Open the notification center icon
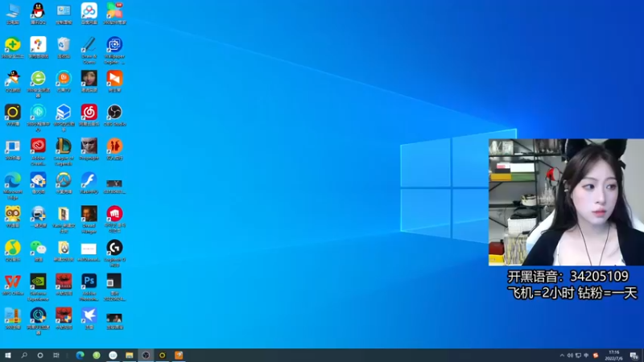 click(x=634, y=356)
